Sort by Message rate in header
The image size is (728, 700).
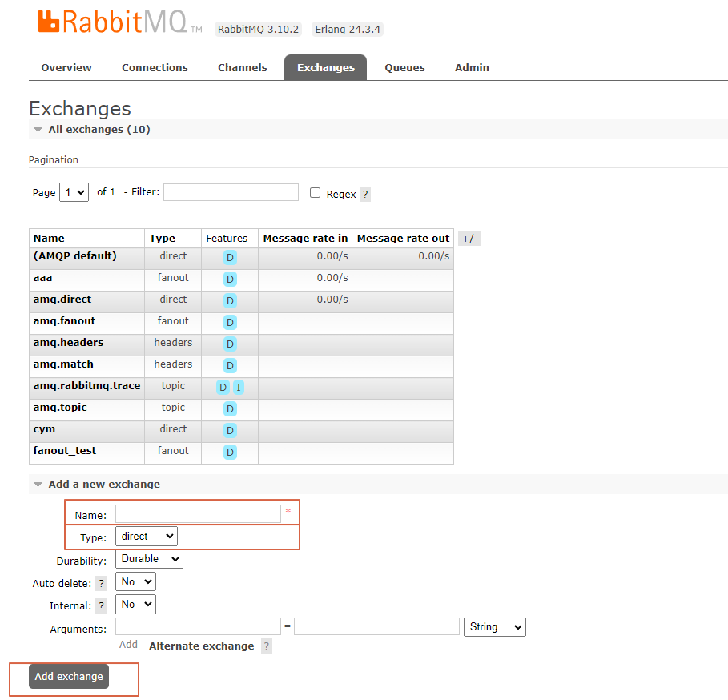click(x=305, y=239)
